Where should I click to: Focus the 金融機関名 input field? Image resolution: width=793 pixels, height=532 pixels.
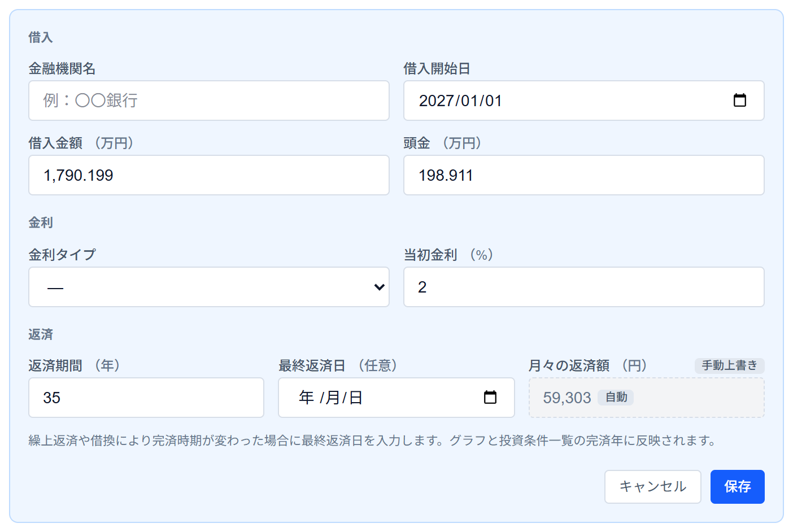209,101
